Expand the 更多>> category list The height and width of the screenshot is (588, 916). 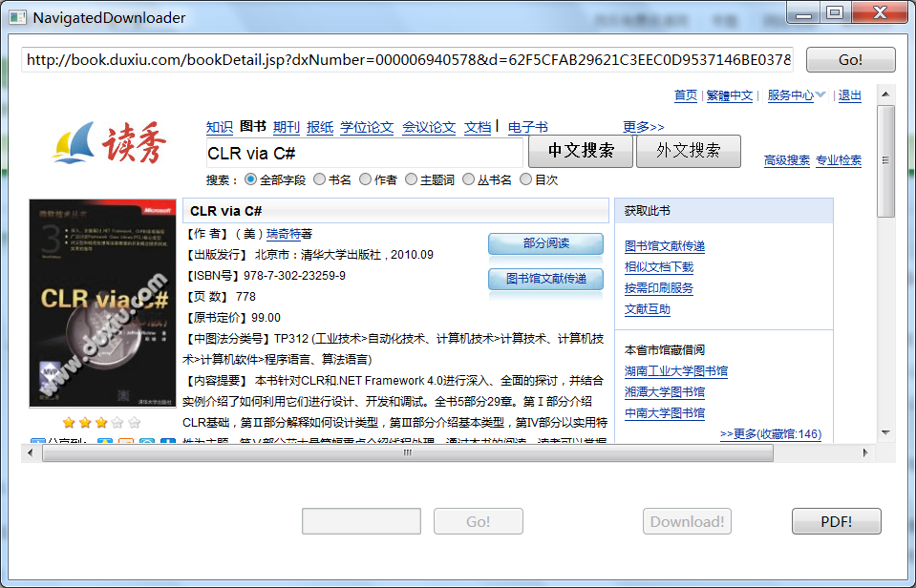pos(643,127)
